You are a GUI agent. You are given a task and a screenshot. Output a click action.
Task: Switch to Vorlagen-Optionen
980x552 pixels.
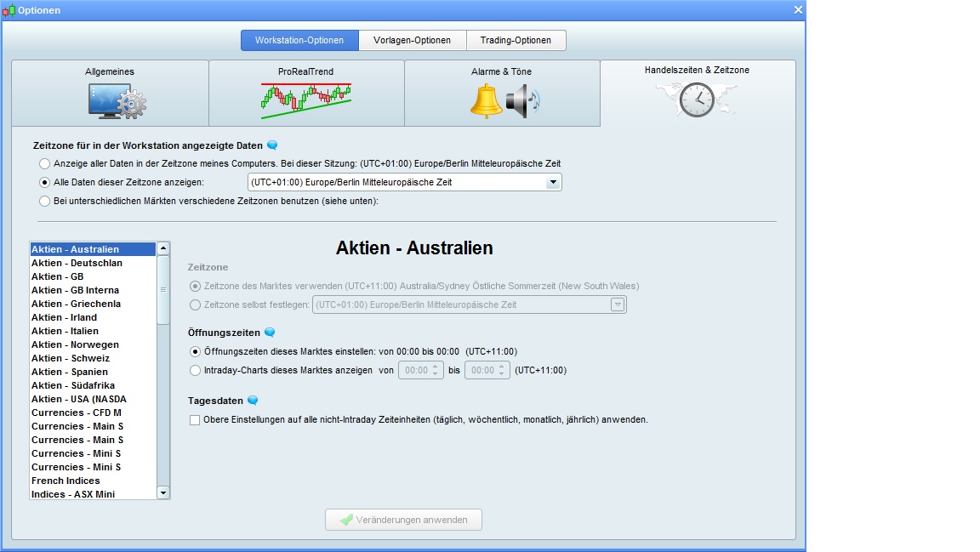coord(412,40)
